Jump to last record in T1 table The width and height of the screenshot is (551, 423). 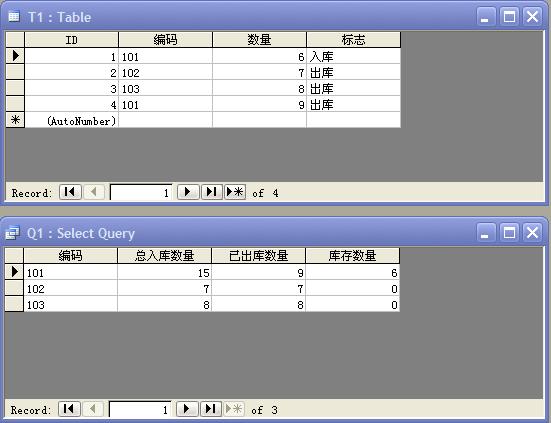coord(212,192)
